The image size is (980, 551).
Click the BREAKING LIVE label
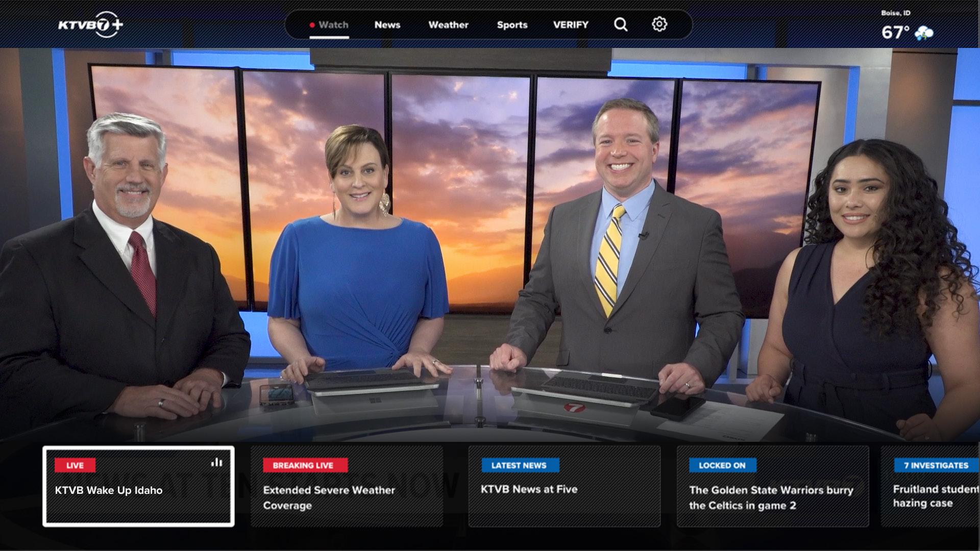[305, 465]
